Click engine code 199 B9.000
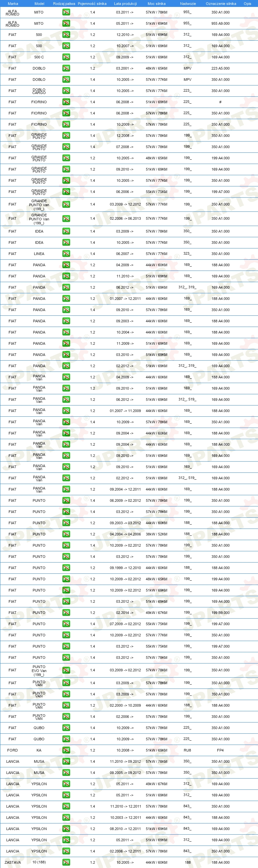The image size is (258, 868). coord(221,613)
